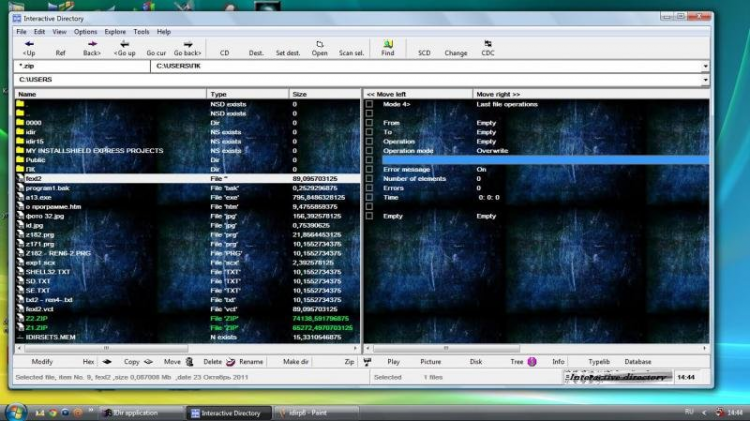Screen dimensions: 750x421
Task: Click the CD toolbar button
Action: pos(224,53)
